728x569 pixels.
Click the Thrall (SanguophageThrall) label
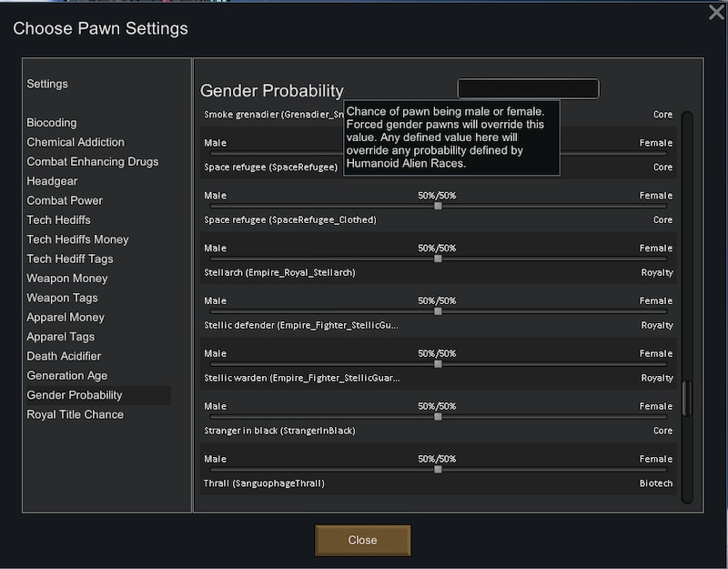[x=264, y=483]
